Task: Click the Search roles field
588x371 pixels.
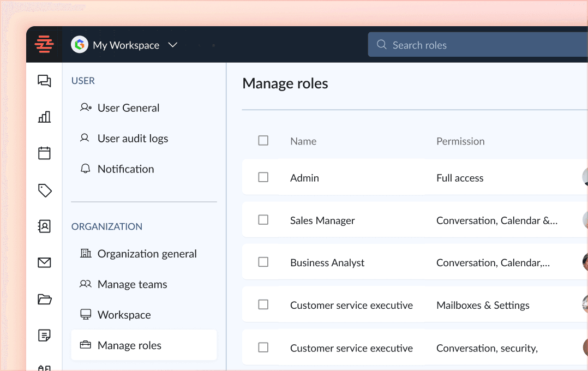Action: [478, 45]
